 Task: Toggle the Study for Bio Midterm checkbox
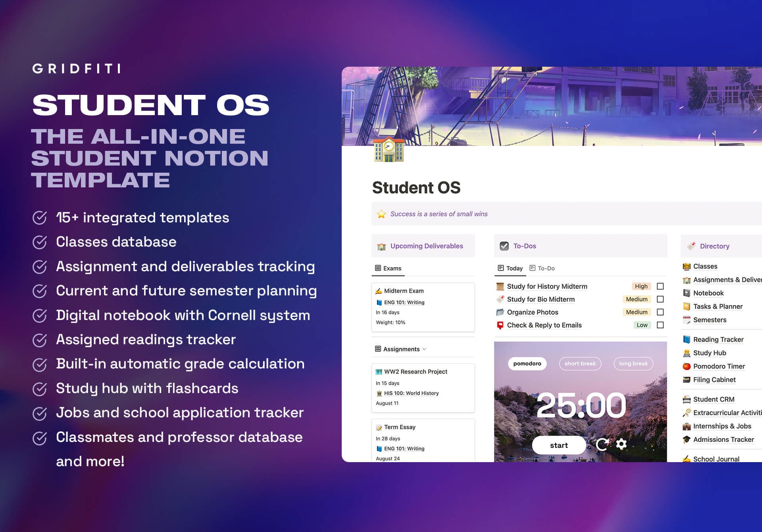click(x=660, y=300)
